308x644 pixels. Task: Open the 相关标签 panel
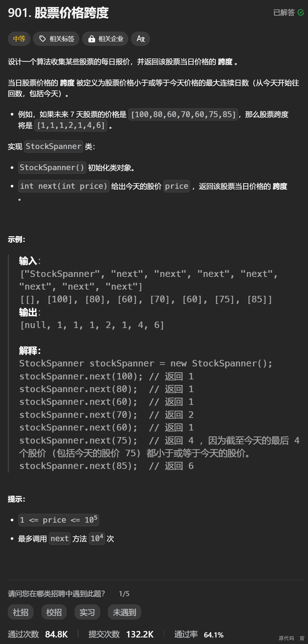56,39
